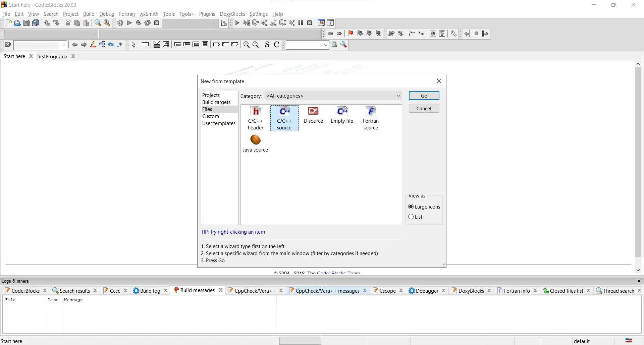Select Build targets in wizard list

[220, 103]
